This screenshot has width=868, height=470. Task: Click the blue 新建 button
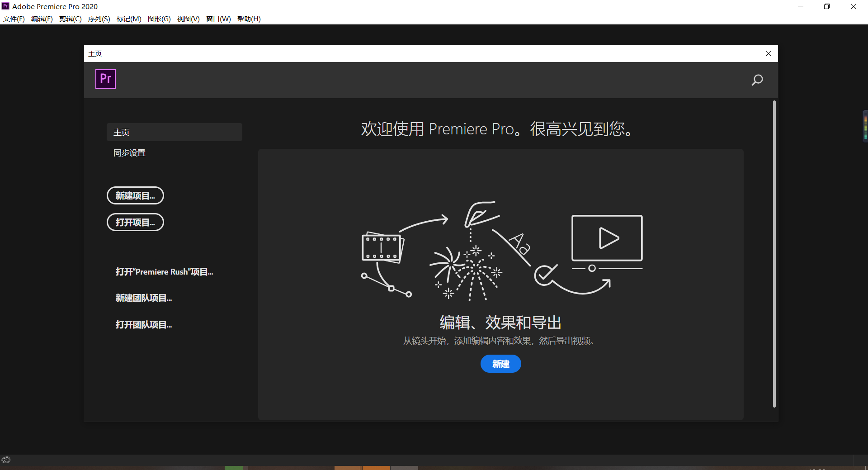click(501, 364)
